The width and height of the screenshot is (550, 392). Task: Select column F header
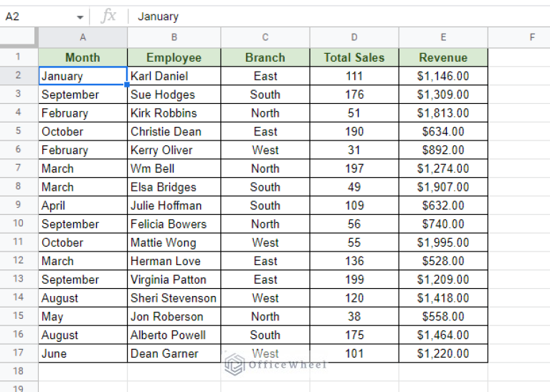(x=531, y=37)
